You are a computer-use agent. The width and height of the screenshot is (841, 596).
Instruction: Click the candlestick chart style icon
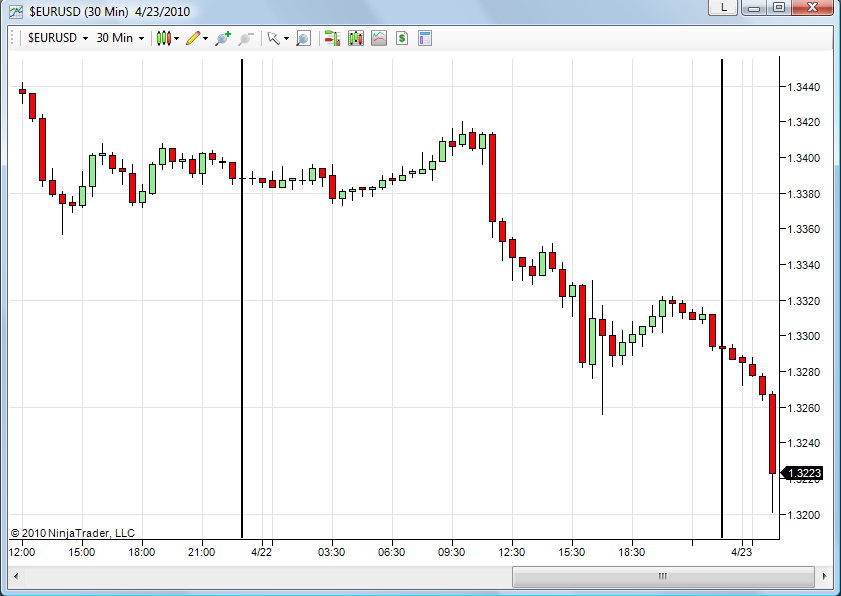coord(164,38)
